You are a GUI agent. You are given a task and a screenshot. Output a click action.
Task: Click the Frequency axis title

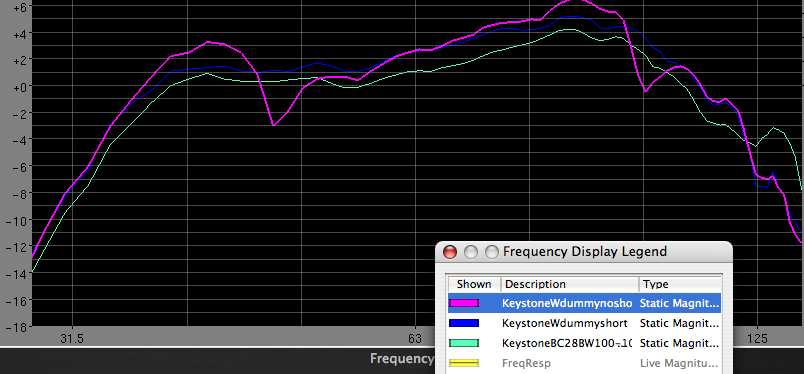click(402, 359)
